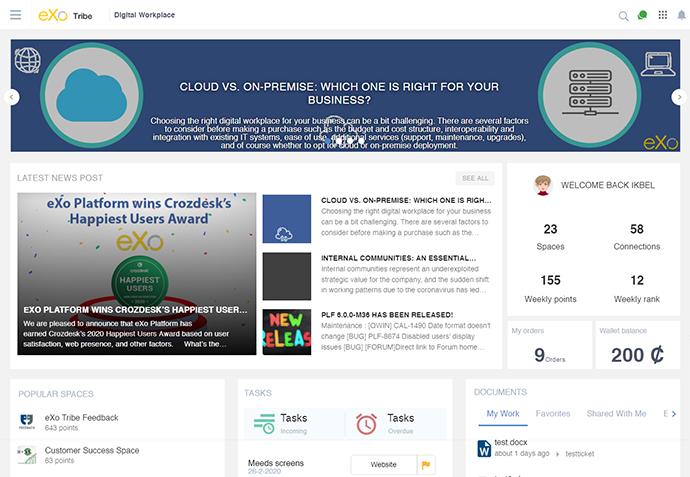Click the Customer Success Space icon
690x477 pixels.
27,455
